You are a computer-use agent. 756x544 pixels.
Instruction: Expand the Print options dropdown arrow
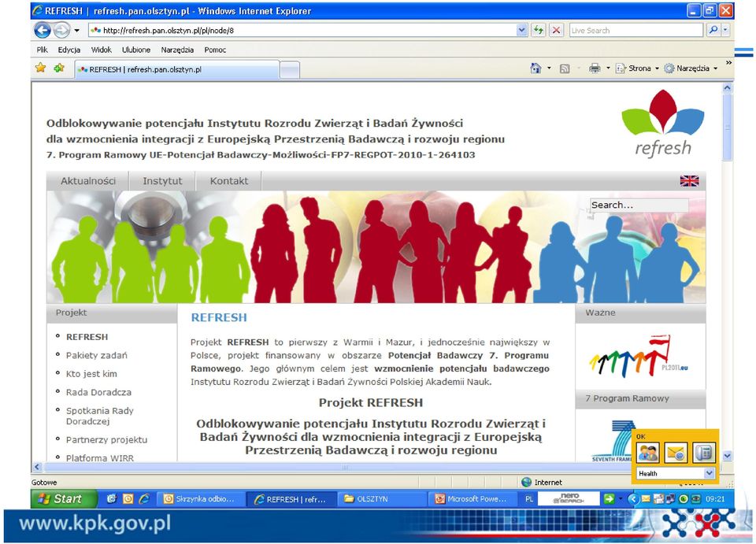[x=608, y=68]
